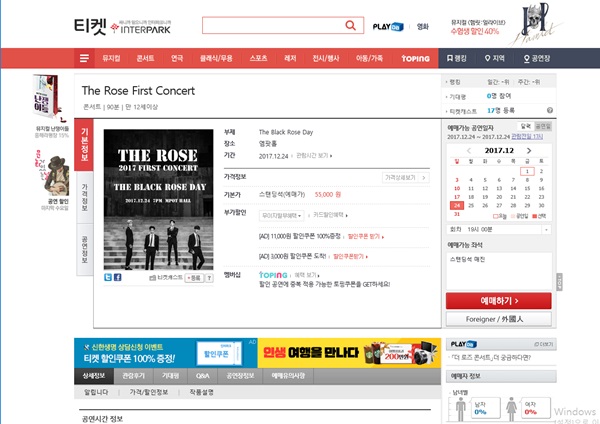Share on Twitter icon under poster
This screenshot has width=600, height=424.
[108, 277]
